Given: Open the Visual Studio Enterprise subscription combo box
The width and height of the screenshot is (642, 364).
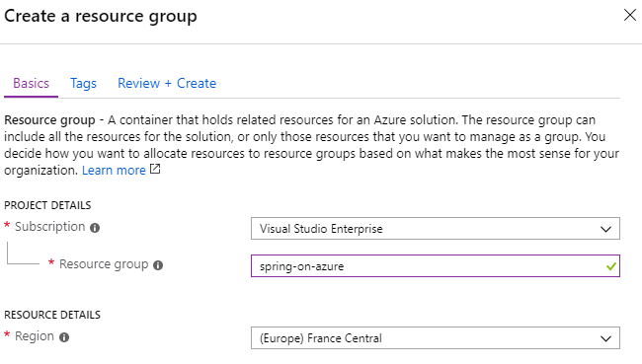Looking at the screenshot, I should pos(436,229).
